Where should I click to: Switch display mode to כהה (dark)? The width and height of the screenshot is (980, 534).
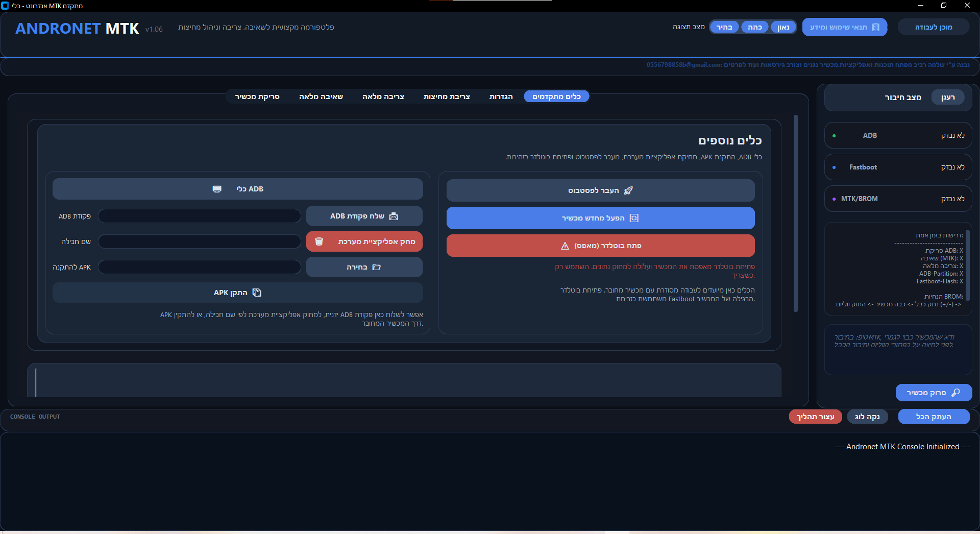[x=754, y=27]
